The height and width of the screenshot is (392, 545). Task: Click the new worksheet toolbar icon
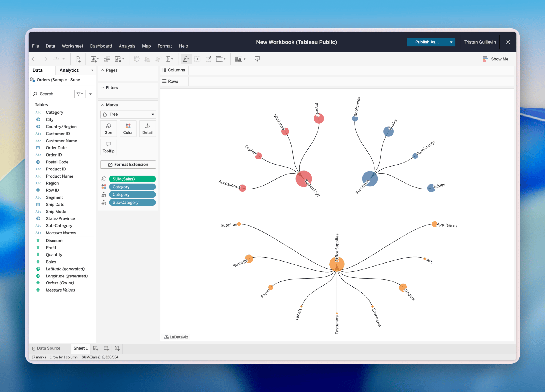point(93,59)
